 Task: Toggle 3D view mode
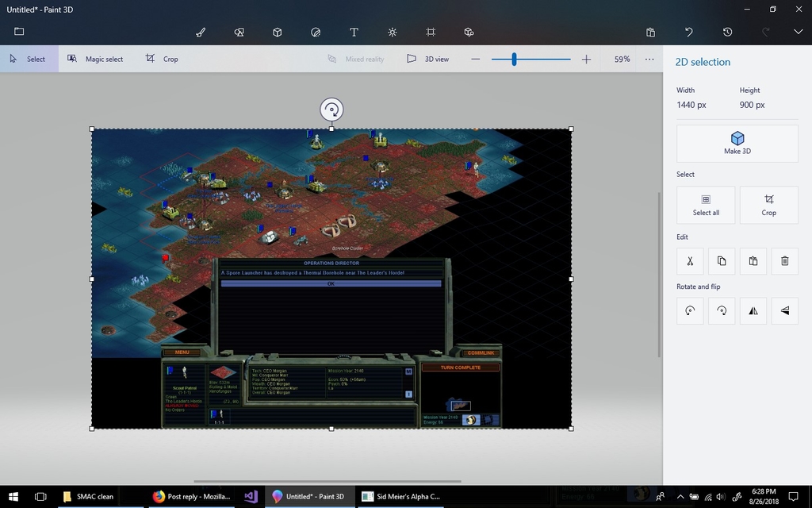coord(428,59)
